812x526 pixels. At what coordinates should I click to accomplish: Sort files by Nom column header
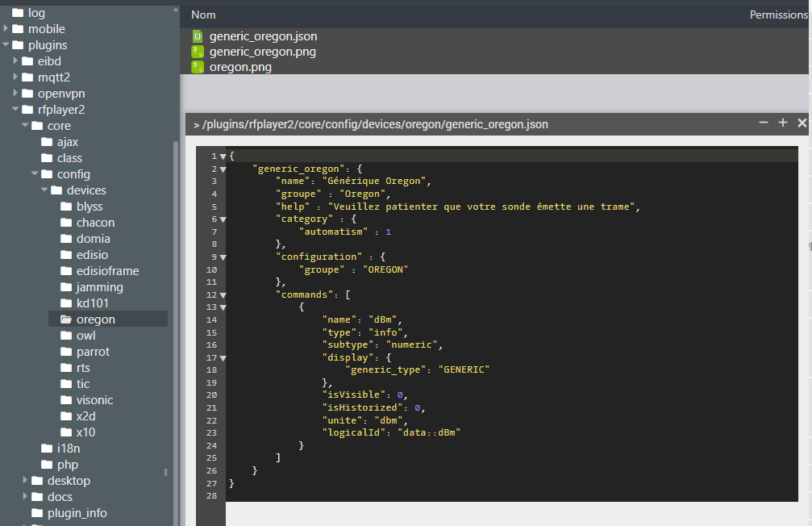(203, 15)
